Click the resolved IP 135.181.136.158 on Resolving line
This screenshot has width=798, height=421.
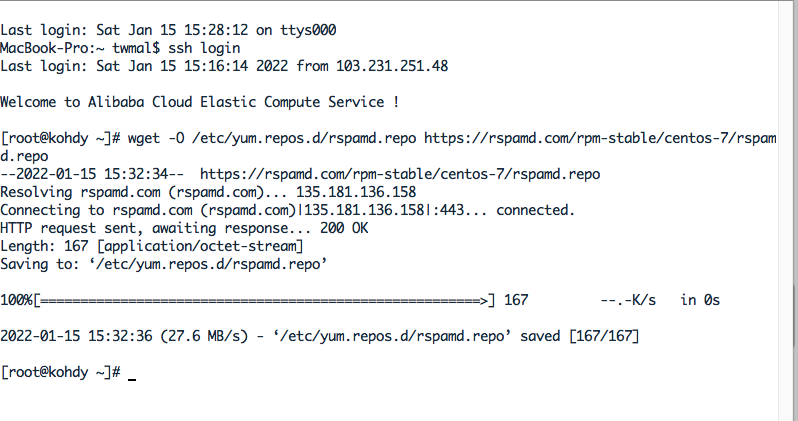click(x=356, y=192)
